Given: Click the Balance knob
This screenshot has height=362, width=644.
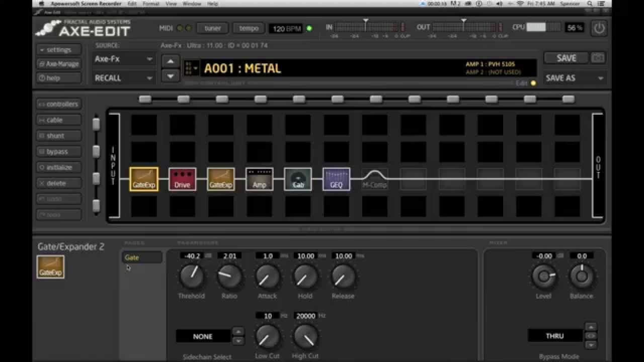Looking at the screenshot, I should coord(582,276).
